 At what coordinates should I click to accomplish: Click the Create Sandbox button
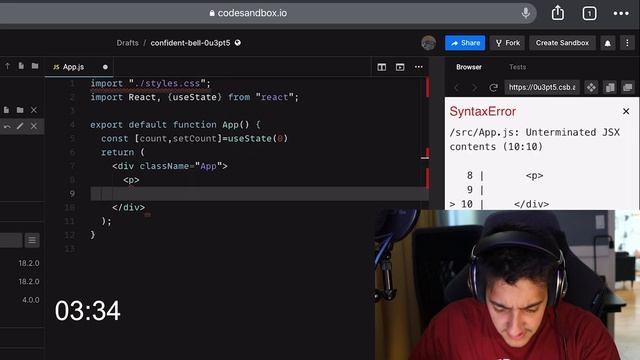pyautogui.click(x=562, y=43)
